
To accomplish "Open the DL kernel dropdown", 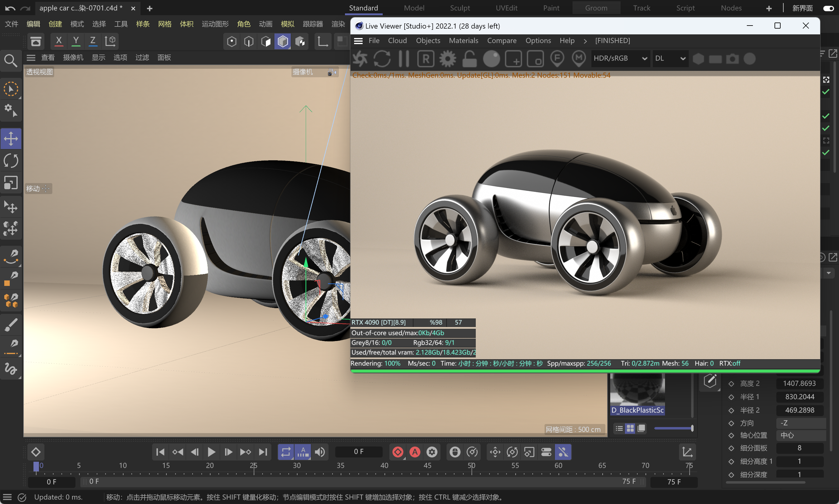I will coord(670,58).
